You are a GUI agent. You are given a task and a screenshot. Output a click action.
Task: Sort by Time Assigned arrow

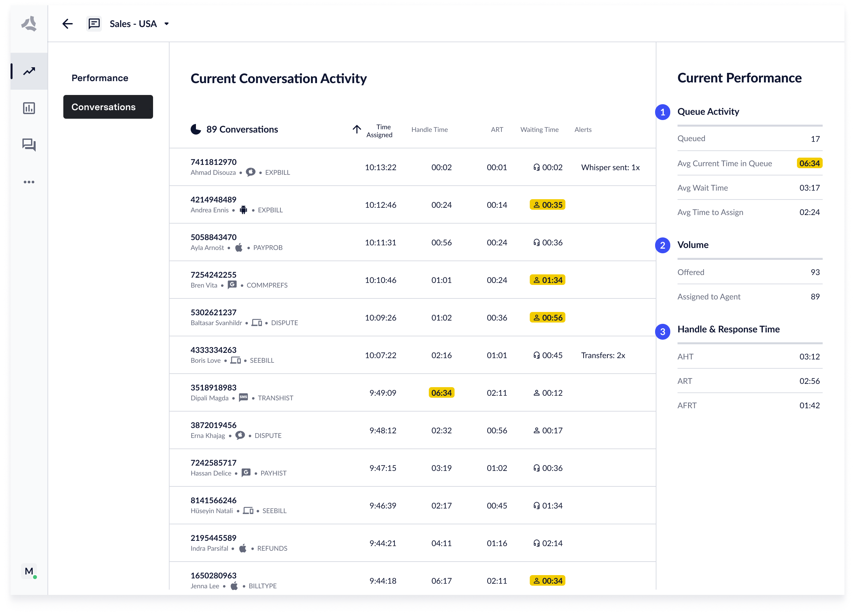click(x=357, y=130)
